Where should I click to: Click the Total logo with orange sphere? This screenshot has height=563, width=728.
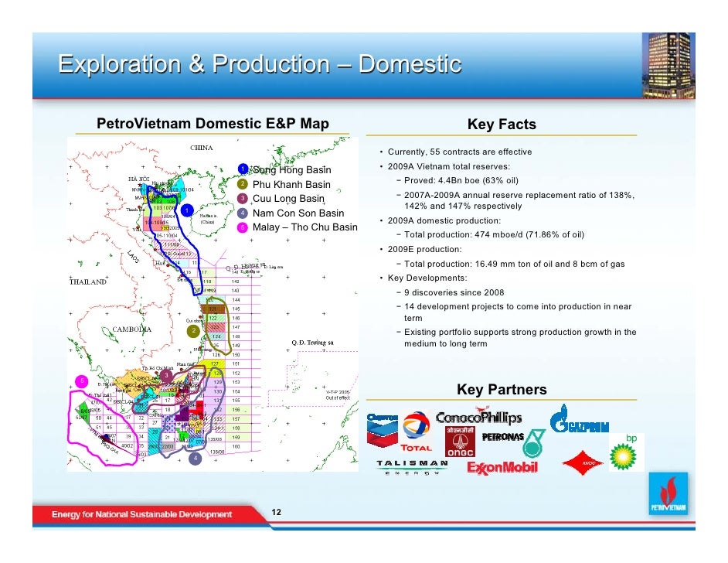pos(416,431)
